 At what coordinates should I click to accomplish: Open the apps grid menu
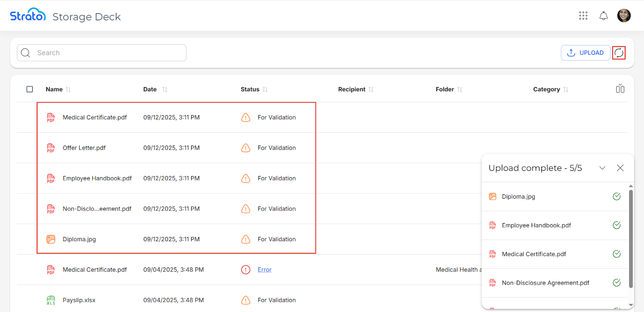coord(583,16)
